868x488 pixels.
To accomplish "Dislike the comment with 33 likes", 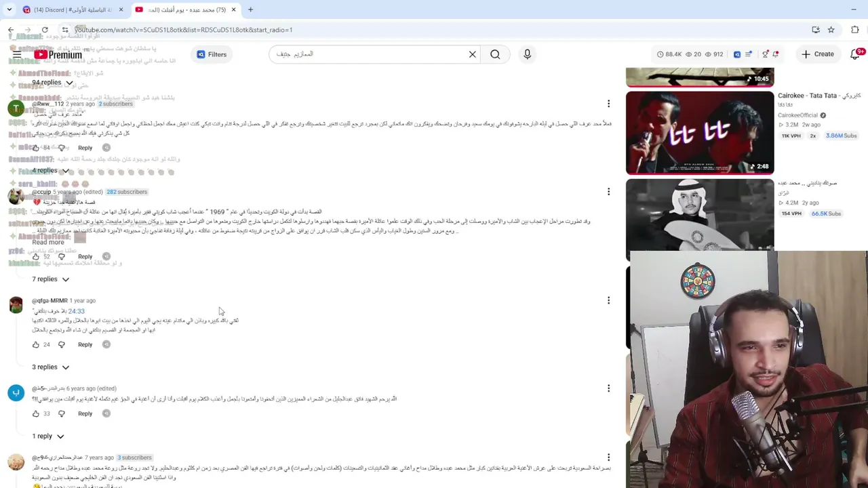I will pyautogui.click(x=62, y=413).
